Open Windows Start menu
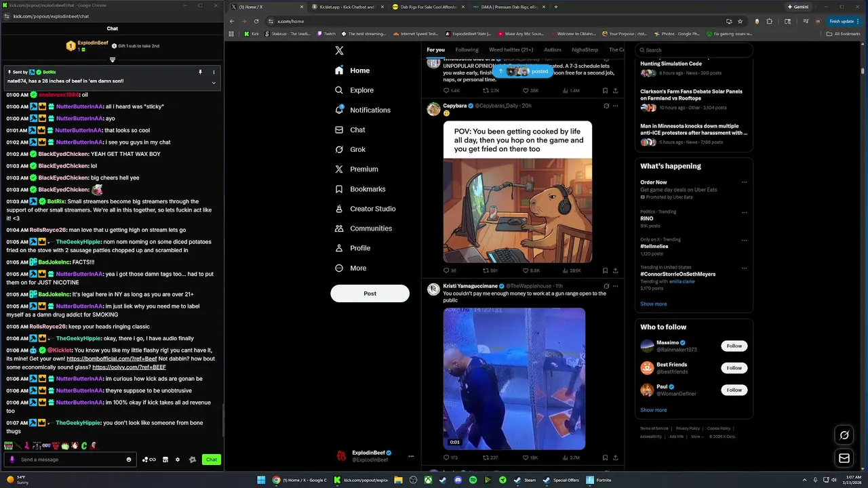 pyautogui.click(x=261, y=480)
